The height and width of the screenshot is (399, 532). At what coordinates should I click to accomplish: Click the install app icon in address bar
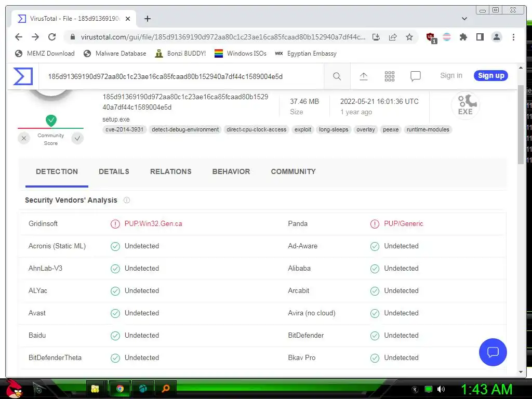[x=376, y=37]
